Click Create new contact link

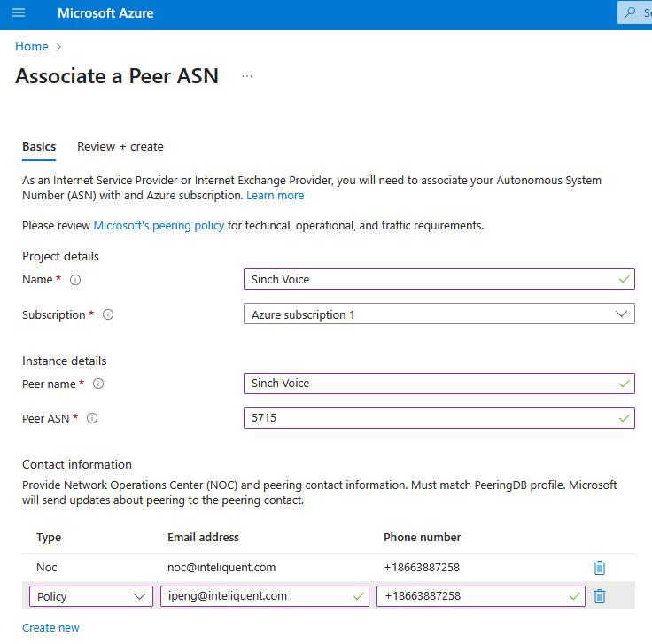click(x=50, y=628)
